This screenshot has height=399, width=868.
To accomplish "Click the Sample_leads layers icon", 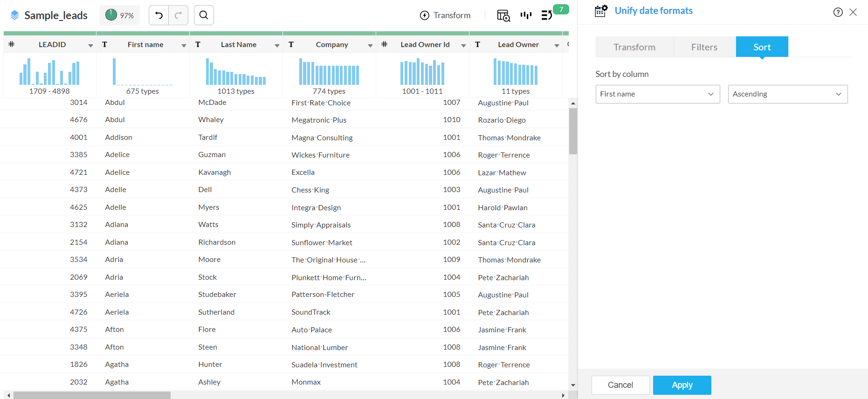I will (x=14, y=15).
